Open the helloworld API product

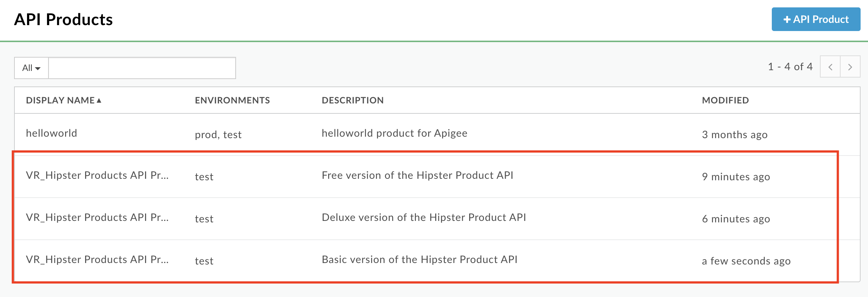coord(51,133)
